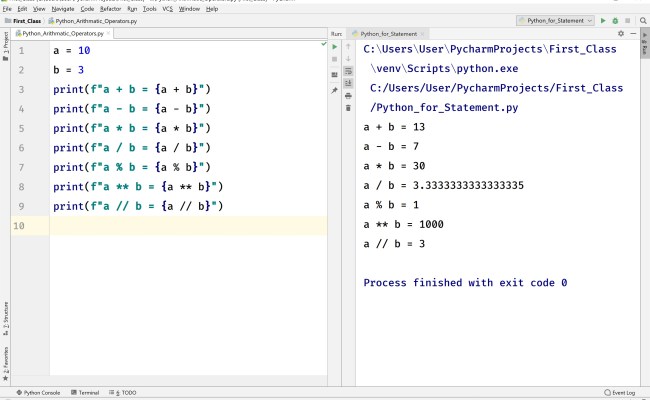Click the code line 'b = 3'
Screen dimensions: 650x400
tap(68, 70)
